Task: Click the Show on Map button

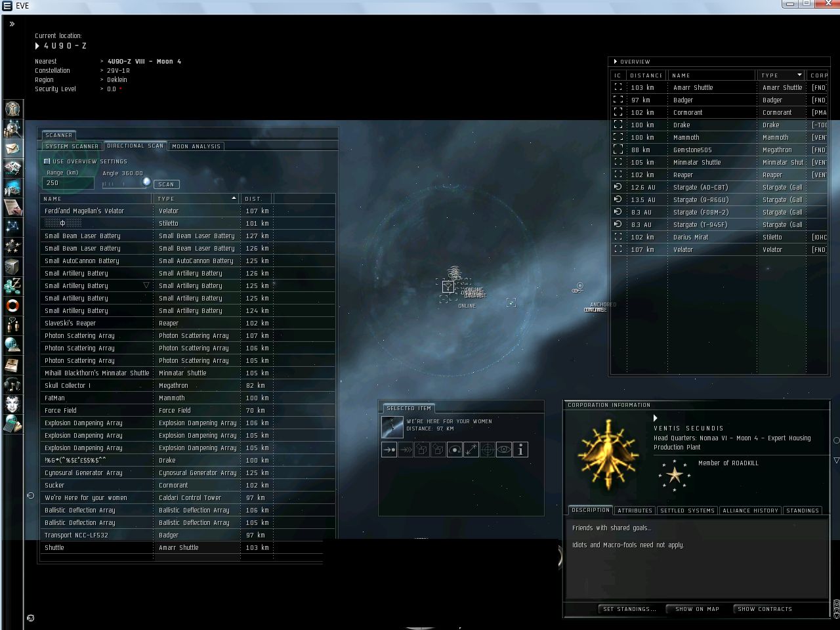Action: point(697,609)
